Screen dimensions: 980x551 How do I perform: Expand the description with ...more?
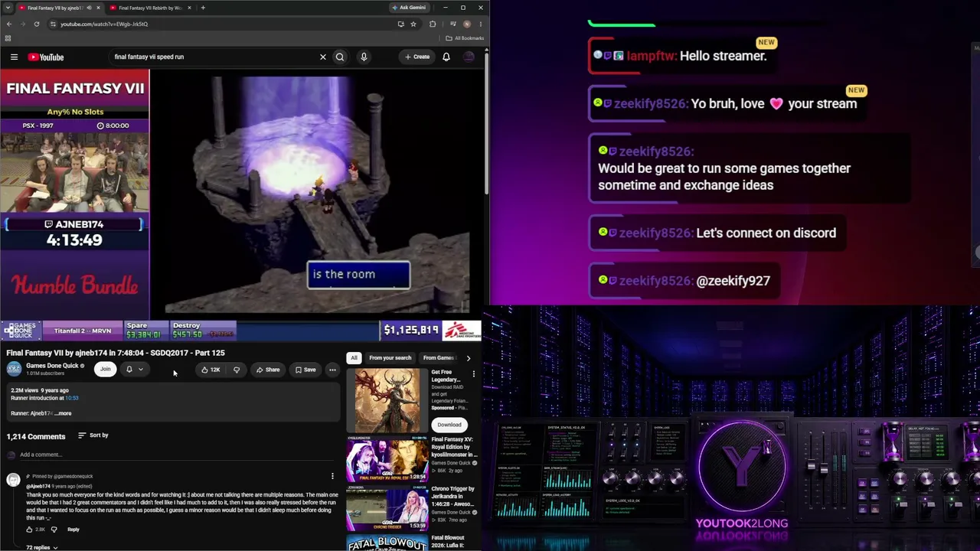(x=64, y=413)
